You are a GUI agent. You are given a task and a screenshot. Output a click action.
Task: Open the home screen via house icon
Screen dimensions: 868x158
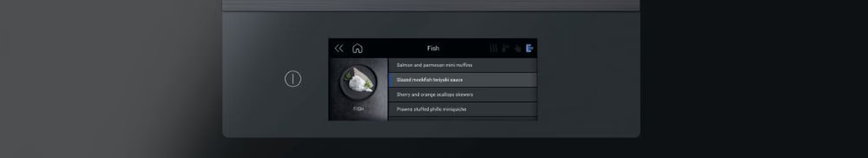(x=357, y=48)
